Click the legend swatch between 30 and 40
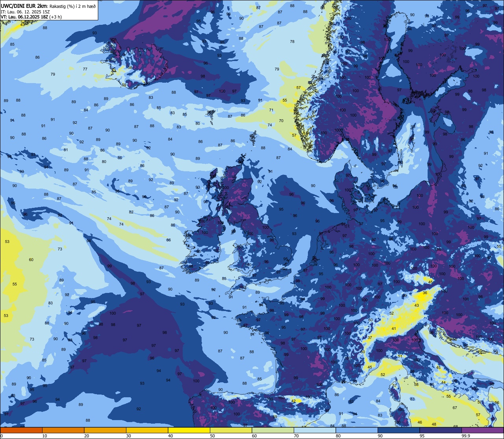Screen dimensions: 504x439 [147, 430]
